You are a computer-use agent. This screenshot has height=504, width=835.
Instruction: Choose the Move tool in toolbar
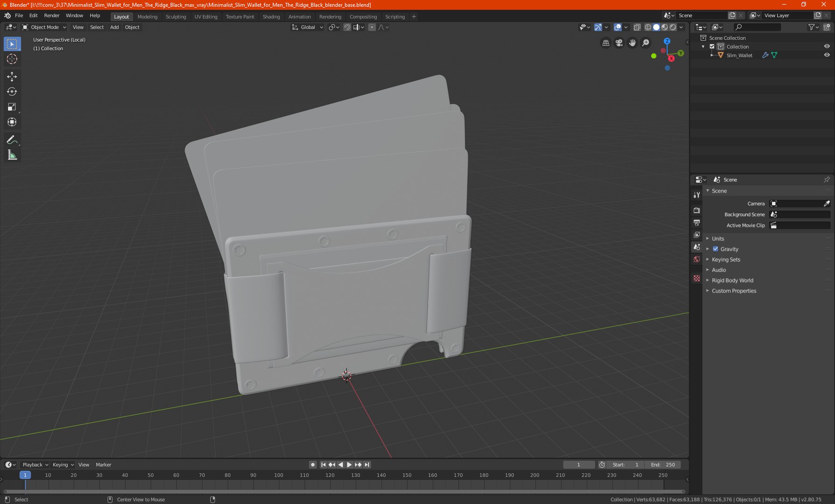click(x=12, y=76)
